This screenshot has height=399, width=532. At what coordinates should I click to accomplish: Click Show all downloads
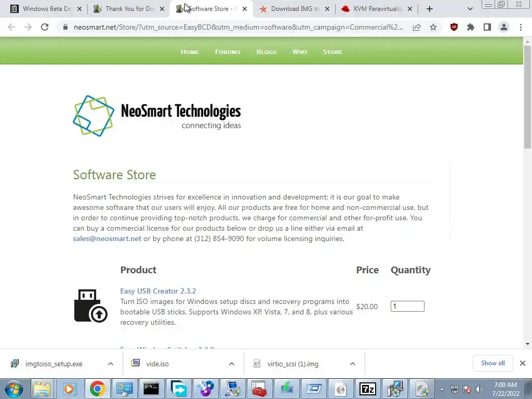click(x=493, y=363)
